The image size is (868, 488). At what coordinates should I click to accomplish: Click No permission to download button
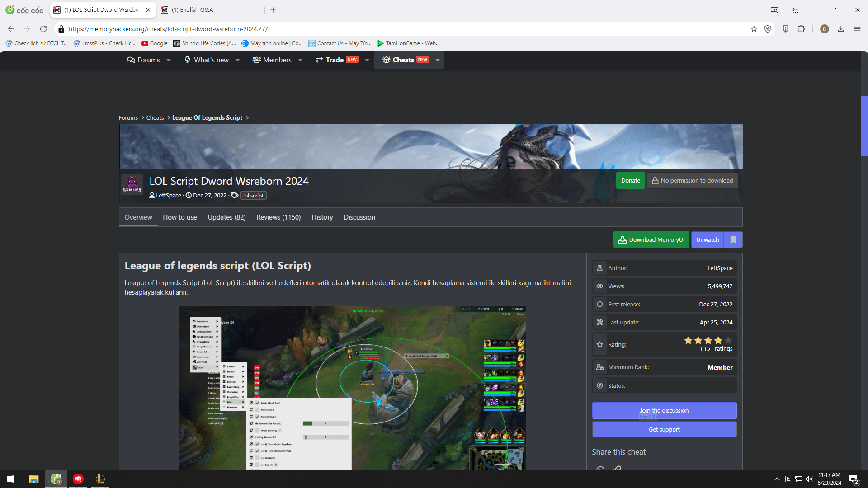(x=692, y=181)
